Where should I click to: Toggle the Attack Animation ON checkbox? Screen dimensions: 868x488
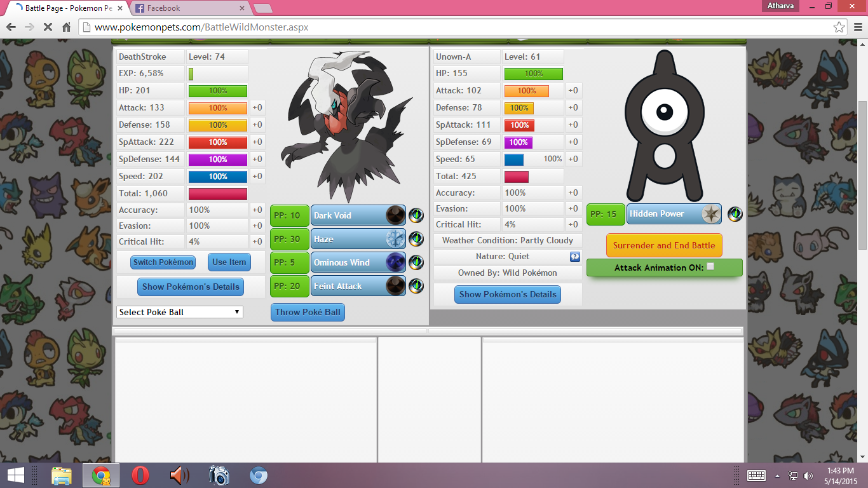coord(710,267)
